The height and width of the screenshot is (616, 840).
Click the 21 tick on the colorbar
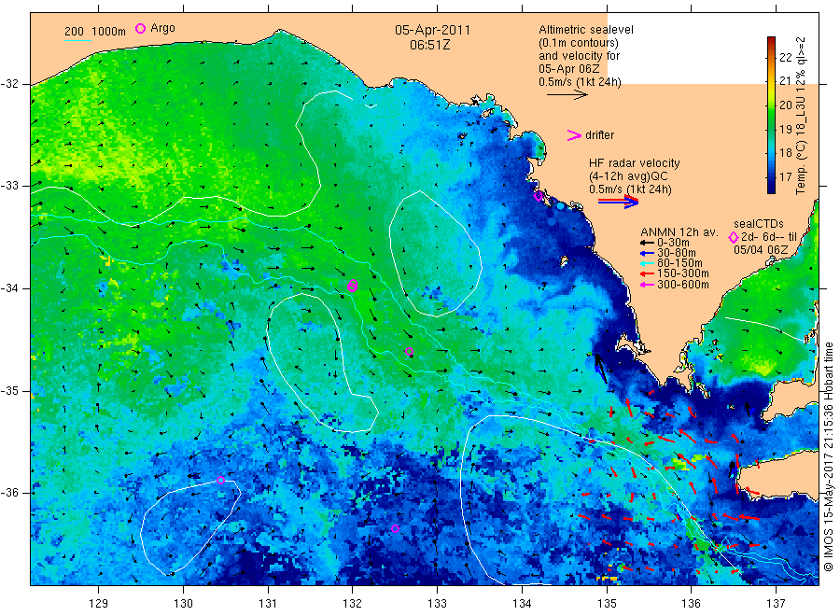pos(785,81)
